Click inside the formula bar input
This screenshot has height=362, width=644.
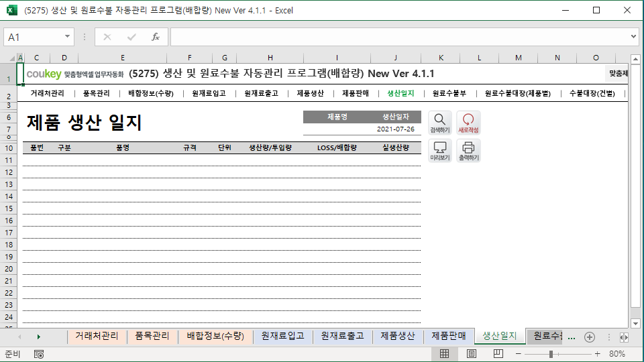coord(399,37)
